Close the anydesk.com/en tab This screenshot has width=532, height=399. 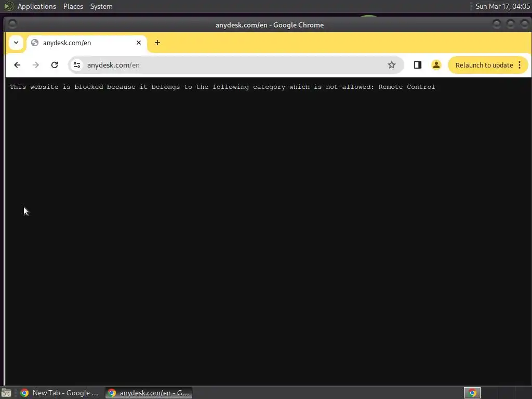point(138,43)
